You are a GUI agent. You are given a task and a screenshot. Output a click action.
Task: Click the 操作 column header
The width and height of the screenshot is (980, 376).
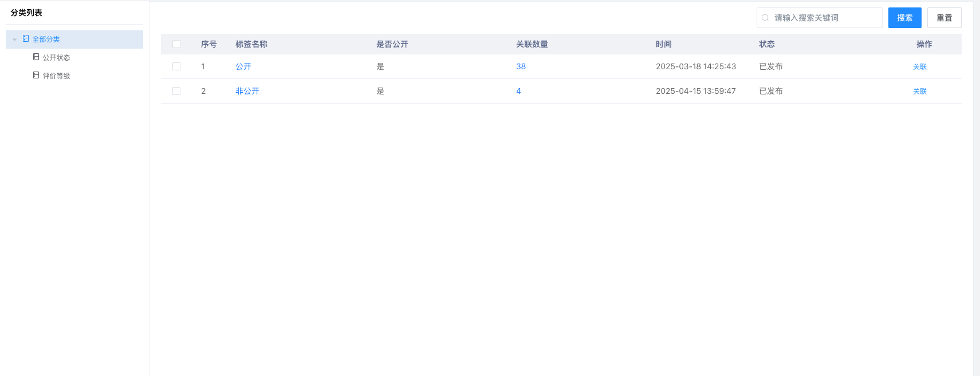(924, 44)
